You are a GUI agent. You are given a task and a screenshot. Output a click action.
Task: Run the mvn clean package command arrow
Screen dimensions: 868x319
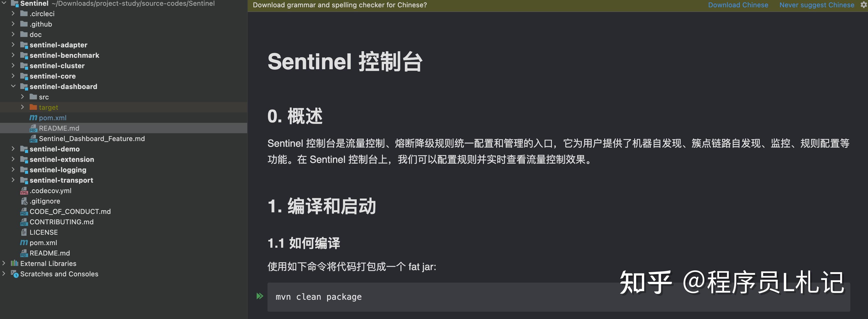click(x=259, y=296)
